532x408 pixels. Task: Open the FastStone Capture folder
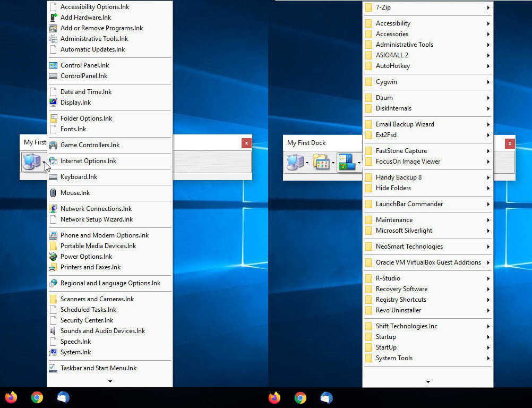428,151
